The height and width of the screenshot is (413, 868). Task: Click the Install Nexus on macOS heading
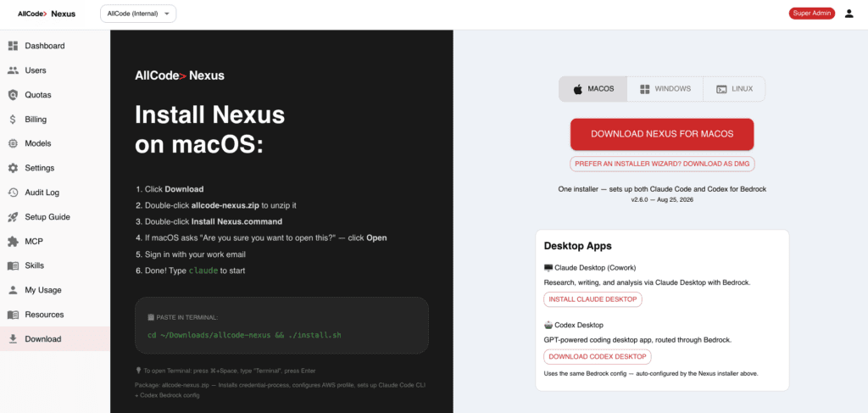click(210, 130)
